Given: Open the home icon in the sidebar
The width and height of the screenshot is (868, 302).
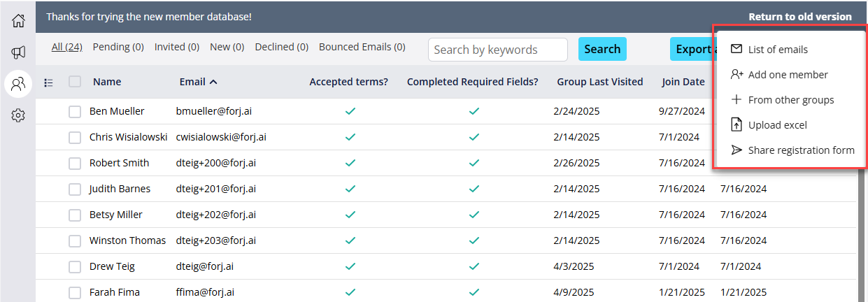Looking at the screenshot, I should coord(18,20).
